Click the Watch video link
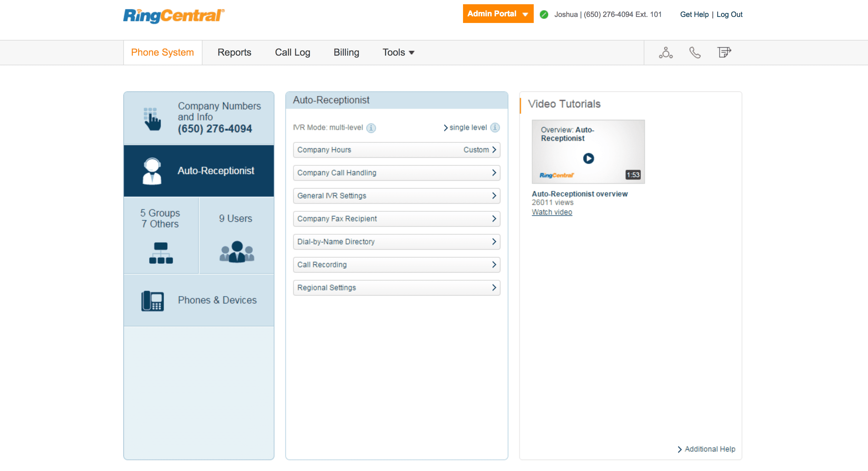The image size is (868, 471). tap(552, 212)
